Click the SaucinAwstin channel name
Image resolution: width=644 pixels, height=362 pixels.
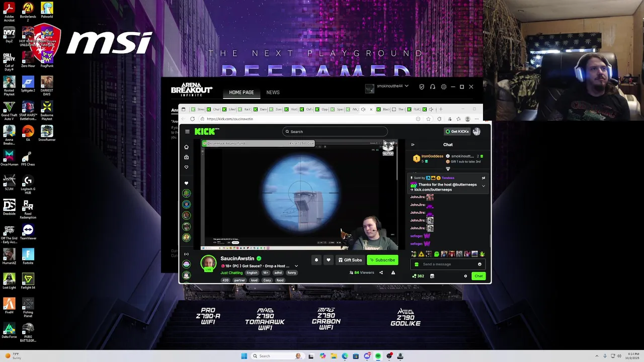(x=237, y=258)
